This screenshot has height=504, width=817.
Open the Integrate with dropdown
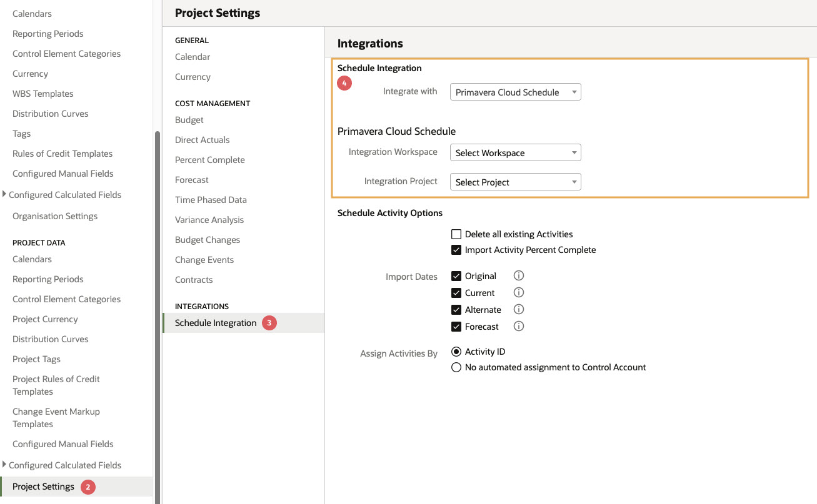click(x=516, y=92)
